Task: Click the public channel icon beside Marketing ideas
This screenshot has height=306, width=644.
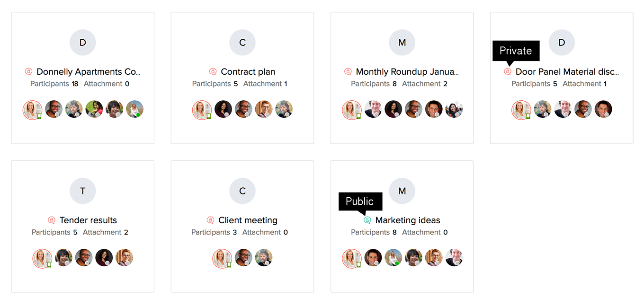Action: (367, 220)
